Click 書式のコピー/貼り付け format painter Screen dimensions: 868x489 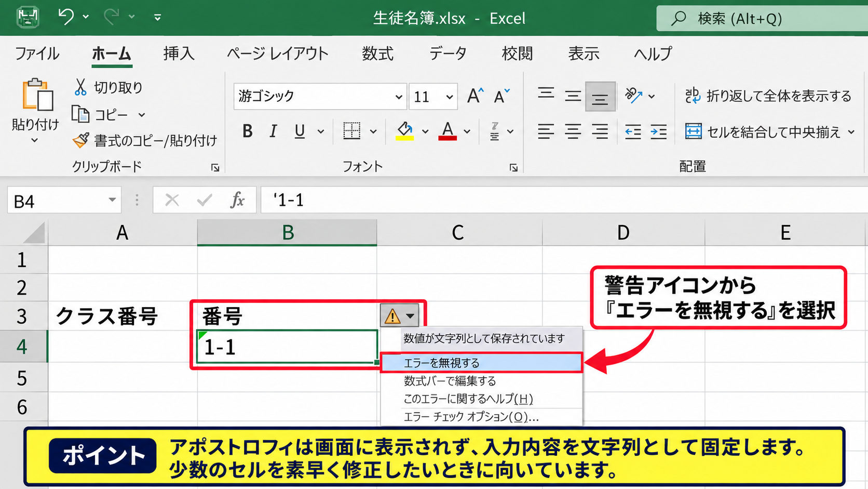click(145, 140)
